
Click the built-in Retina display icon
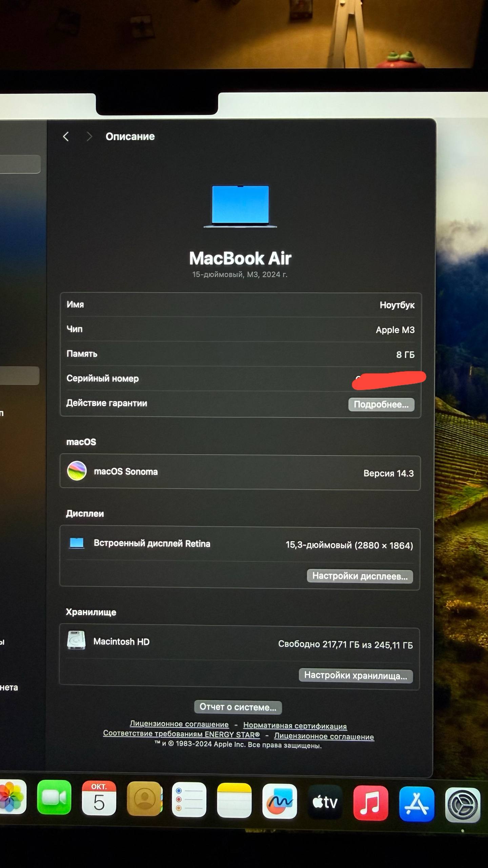pos(77,543)
